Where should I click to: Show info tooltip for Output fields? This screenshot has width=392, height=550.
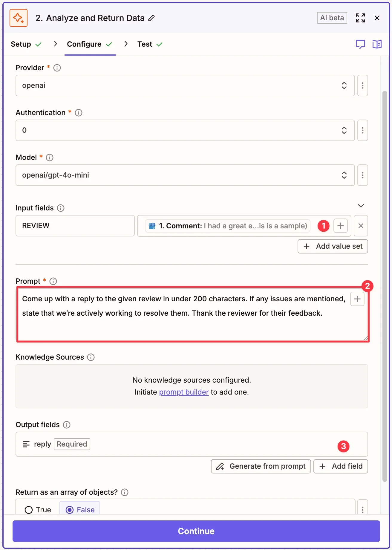pyautogui.click(x=67, y=425)
